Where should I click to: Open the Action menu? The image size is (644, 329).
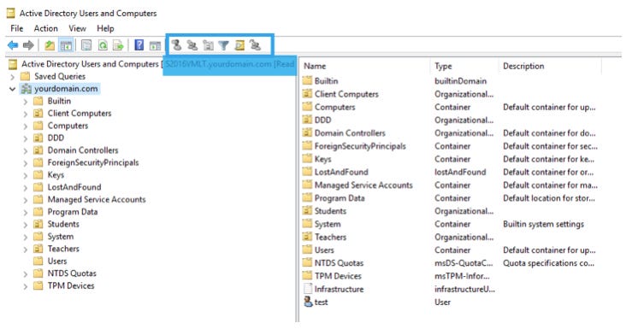pyautogui.click(x=45, y=28)
